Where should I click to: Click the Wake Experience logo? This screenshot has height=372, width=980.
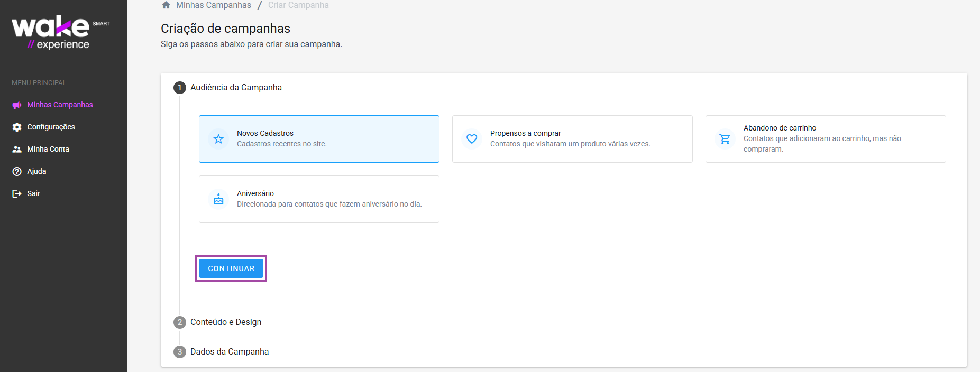click(x=61, y=33)
